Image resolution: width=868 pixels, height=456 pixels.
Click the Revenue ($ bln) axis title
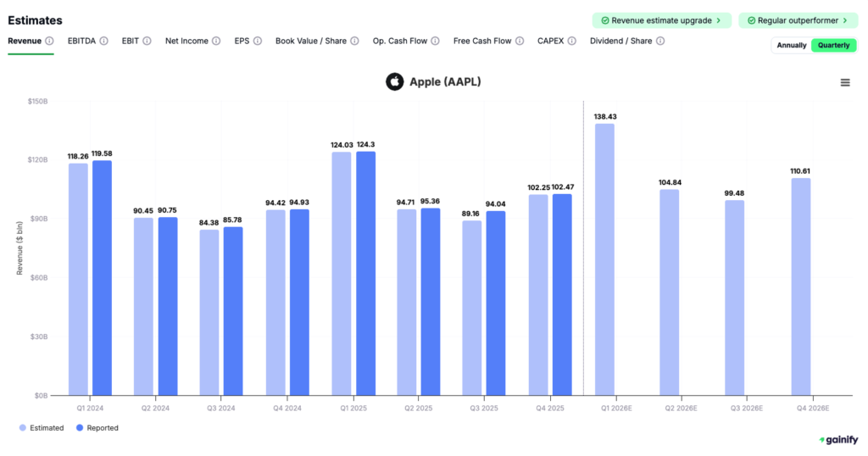click(x=19, y=248)
